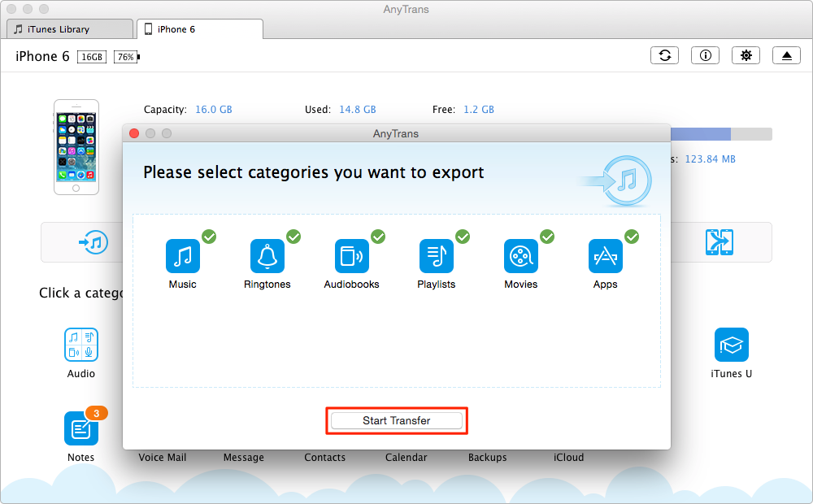This screenshot has height=504, width=813.
Task: Click the refresh device icon
Action: pyautogui.click(x=665, y=55)
